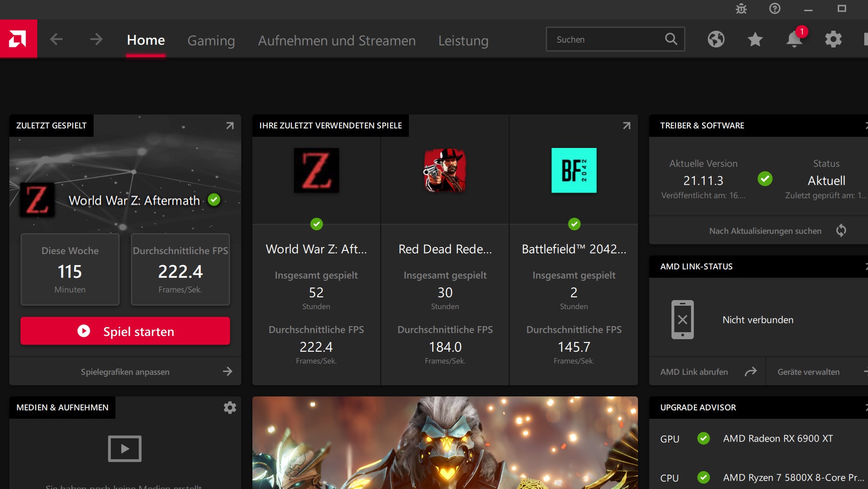This screenshot has height=489, width=868.
Task: Click the disconnected phone icon
Action: coord(683,320)
